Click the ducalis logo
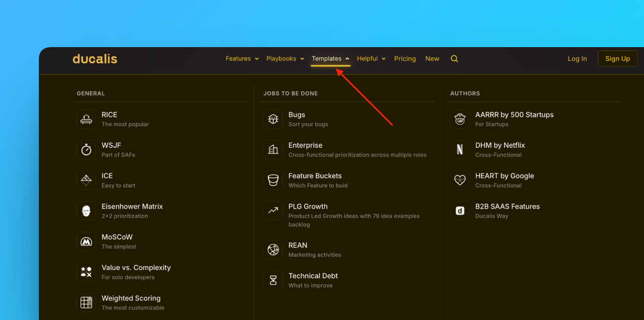This screenshot has width=644, height=320. pos(95,59)
